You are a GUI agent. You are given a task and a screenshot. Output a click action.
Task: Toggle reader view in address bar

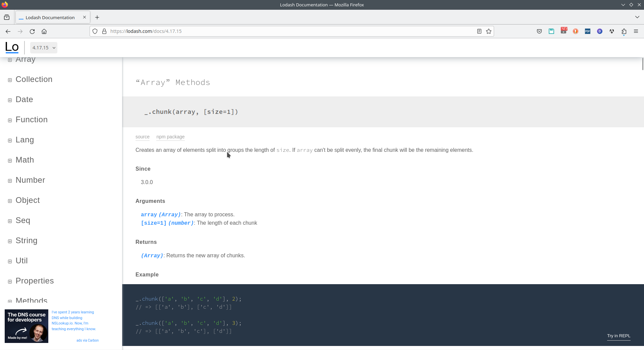pos(479,31)
